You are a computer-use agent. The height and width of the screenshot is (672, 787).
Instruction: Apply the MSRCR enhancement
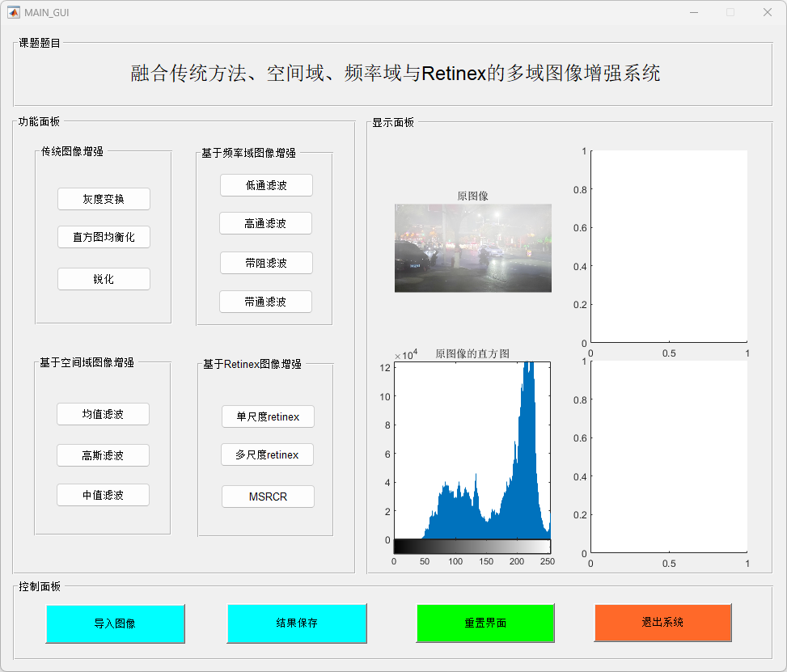coord(268,497)
